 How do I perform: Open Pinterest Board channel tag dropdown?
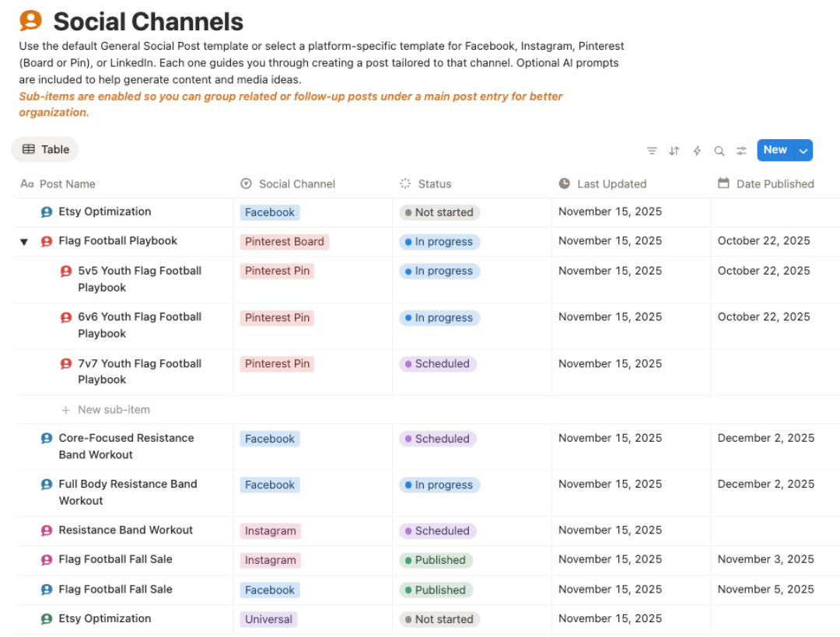tap(284, 242)
